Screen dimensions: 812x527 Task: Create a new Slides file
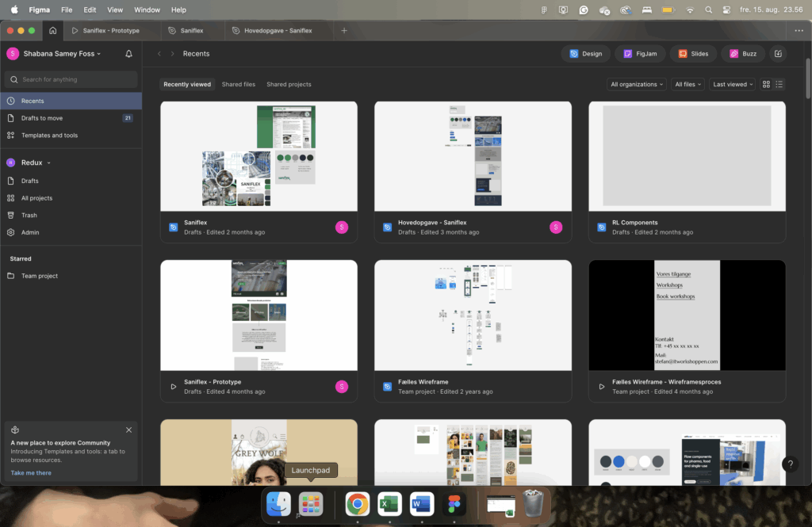693,54
